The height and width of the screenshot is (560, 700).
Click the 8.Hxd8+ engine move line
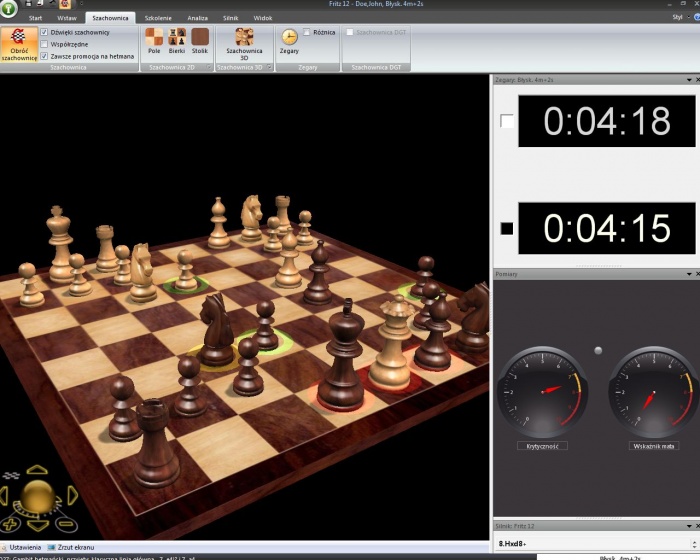pos(512,544)
